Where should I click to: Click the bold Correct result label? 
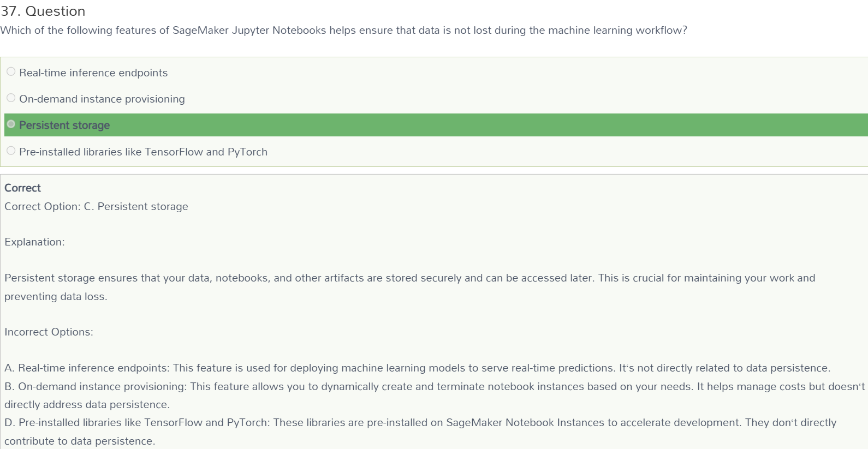click(x=22, y=188)
